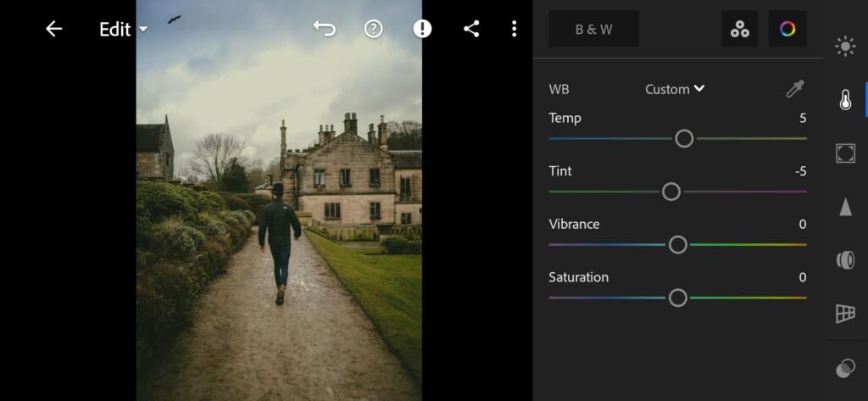Open the three-dot overflow menu
This screenshot has width=868, height=401.
(x=515, y=29)
